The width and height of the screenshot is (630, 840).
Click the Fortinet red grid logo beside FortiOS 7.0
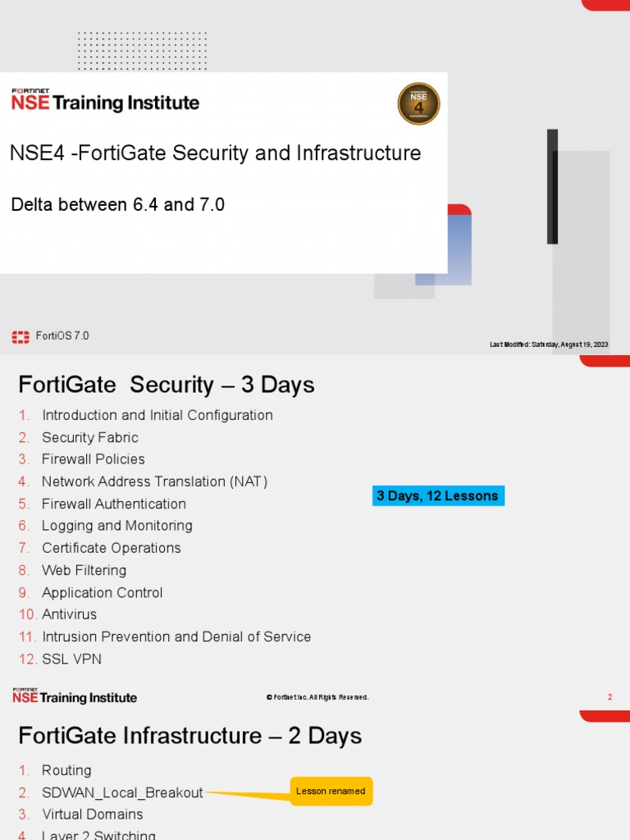pyautogui.click(x=21, y=336)
